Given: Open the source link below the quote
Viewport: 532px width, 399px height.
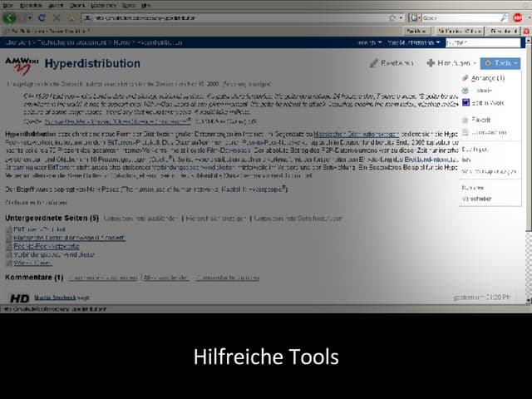Looking at the screenshot, I should [118, 121].
